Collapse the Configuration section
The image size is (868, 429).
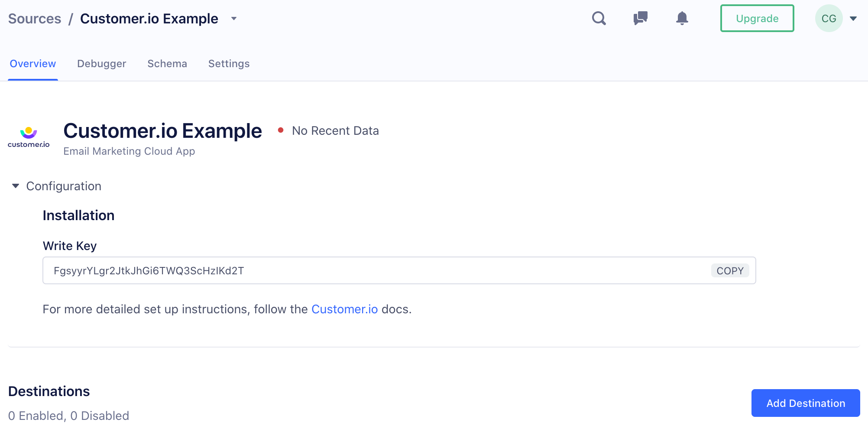tap(16, 186)
